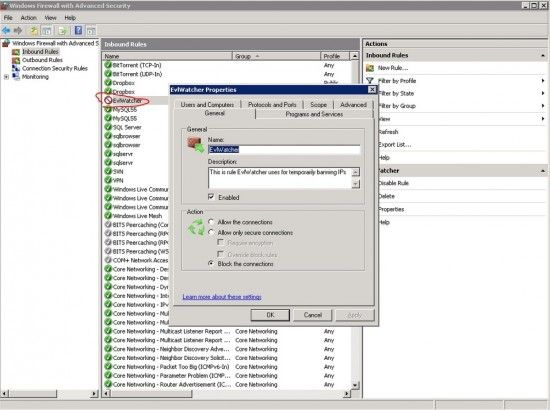Open the View menu in menu bar
This screenshot has height=410, width=550.
pyautogui.click(x=51, y=18)
